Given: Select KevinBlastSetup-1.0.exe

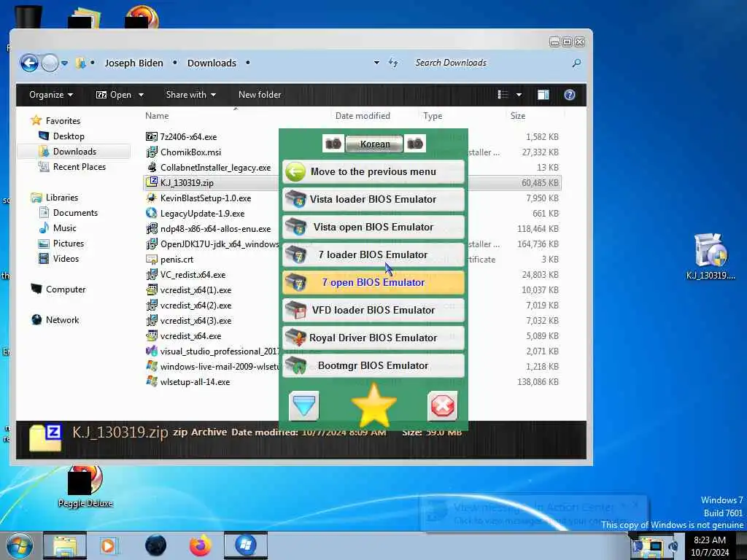Looking at the screenshot, I should (x=205, y=198).
